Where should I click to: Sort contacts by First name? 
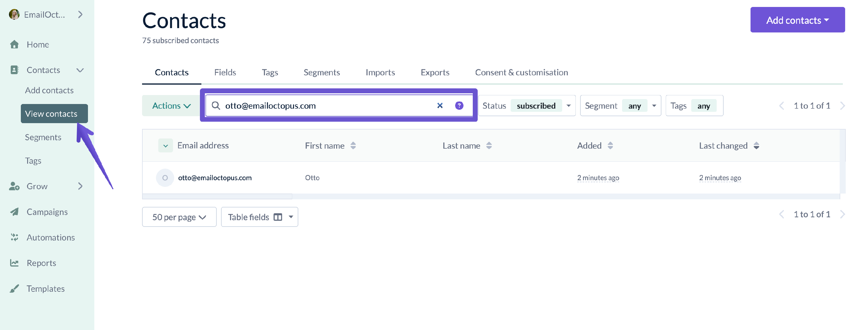point(353,146)
